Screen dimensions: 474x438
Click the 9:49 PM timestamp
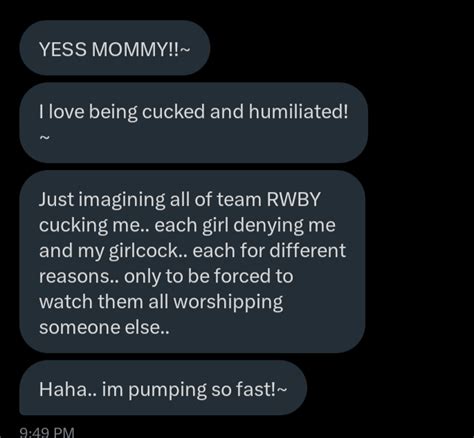[47, 432]
